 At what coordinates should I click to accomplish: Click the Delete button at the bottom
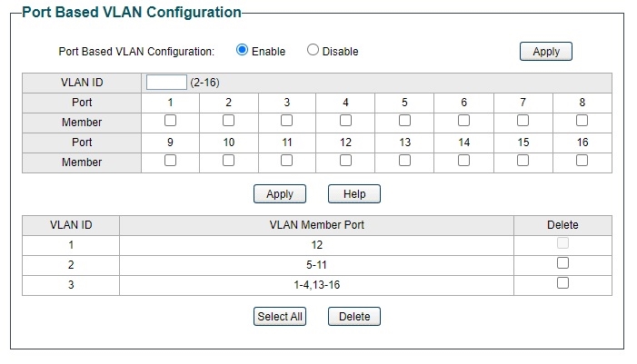point(353,317)
